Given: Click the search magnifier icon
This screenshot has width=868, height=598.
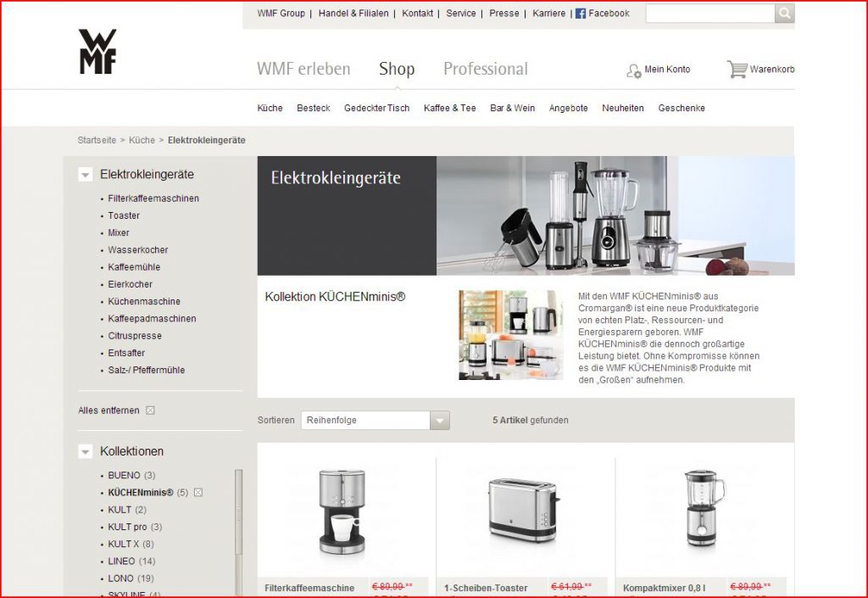Looking at the screenshot, I should click(784, 14).
